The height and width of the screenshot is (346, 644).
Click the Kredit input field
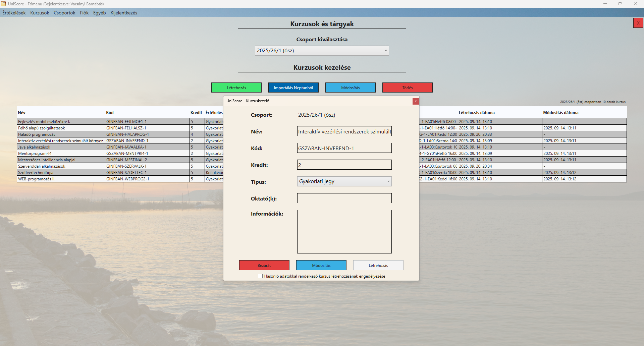click(344, 164)
